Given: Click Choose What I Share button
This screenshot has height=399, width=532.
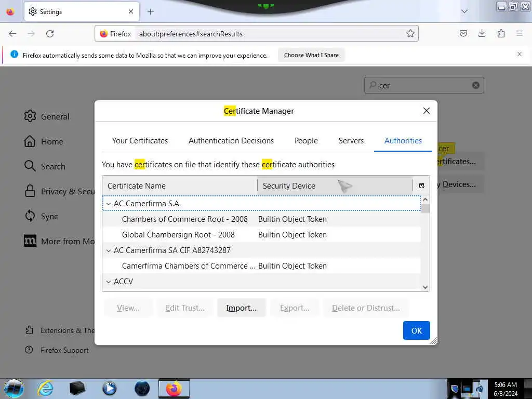Looking at the screenshot, I should click(311, 55).
